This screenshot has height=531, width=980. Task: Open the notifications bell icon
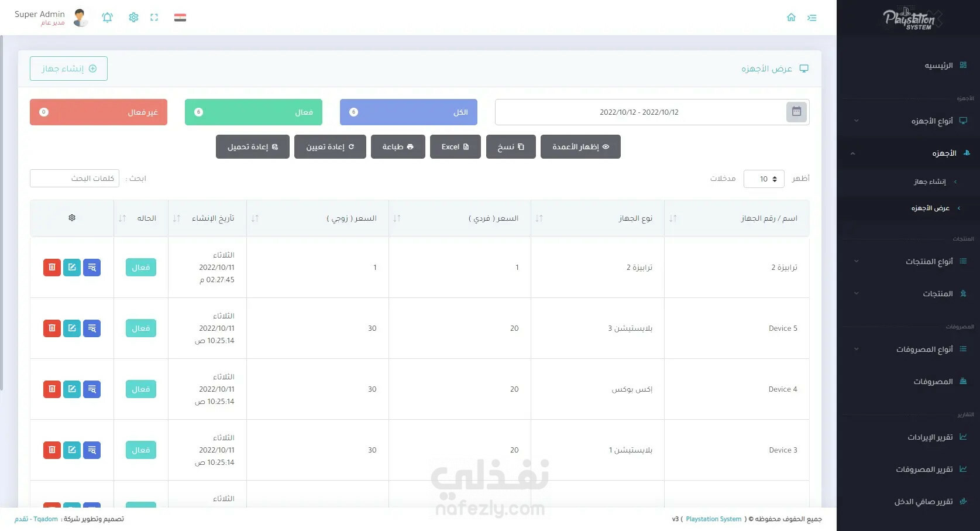coord(107,18)
